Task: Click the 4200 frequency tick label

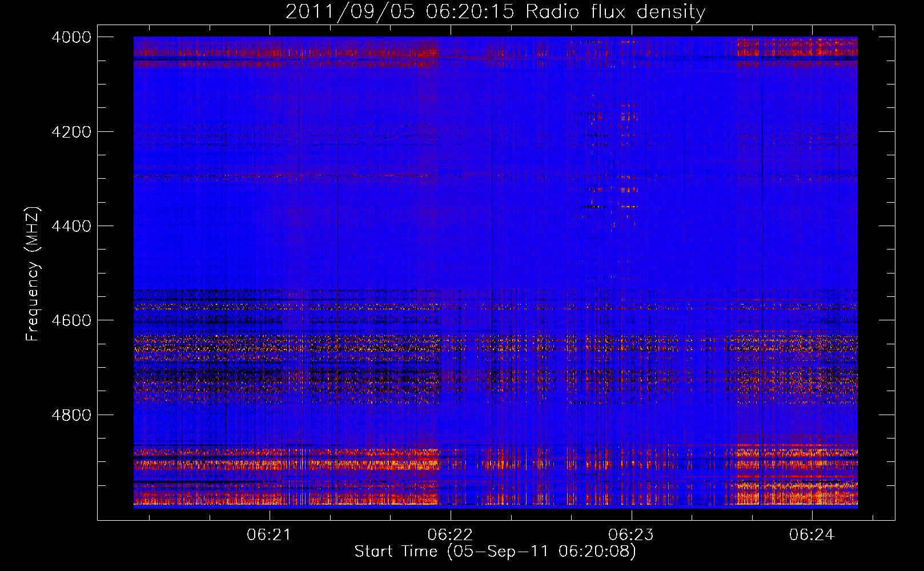Action: click(71, 132)
